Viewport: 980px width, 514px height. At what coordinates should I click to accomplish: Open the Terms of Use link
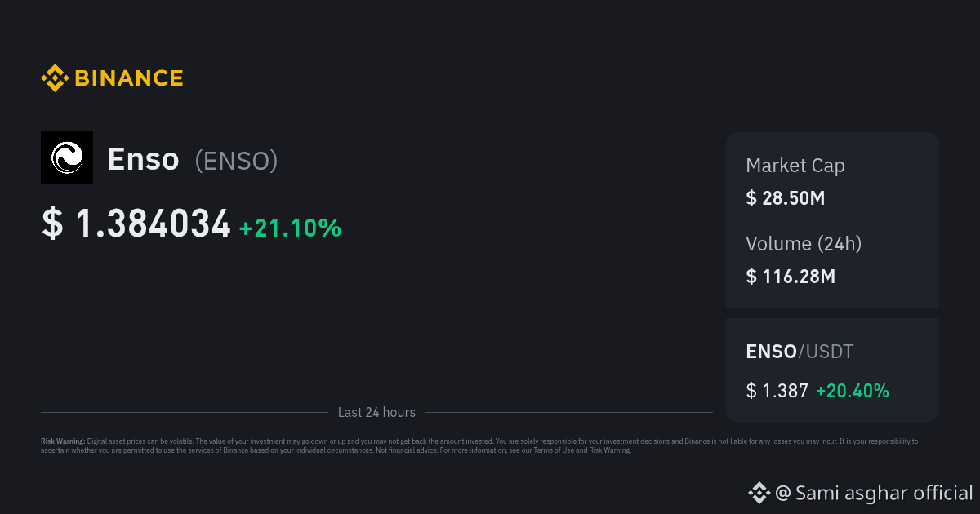click(551, 450)
